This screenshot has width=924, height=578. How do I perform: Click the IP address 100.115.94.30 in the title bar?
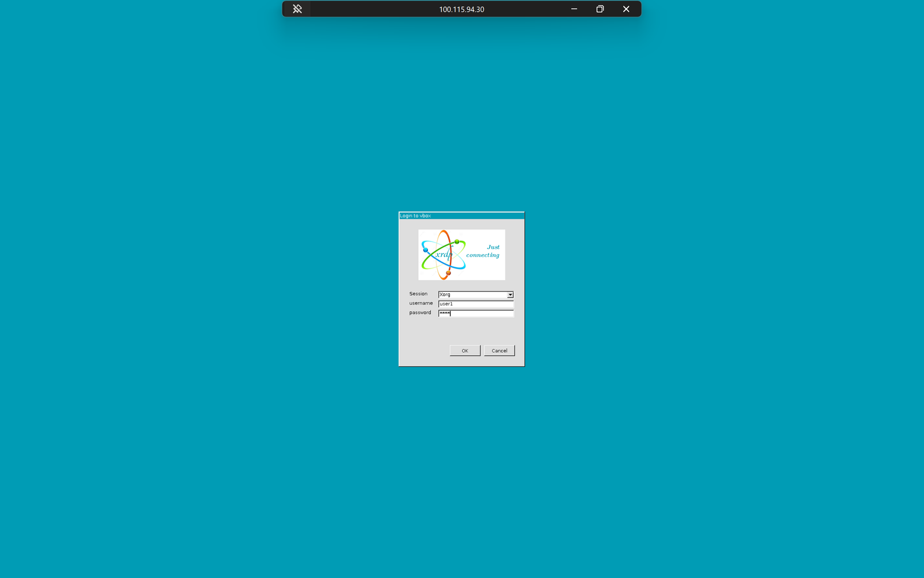pyautogui.click(x=461, y=9)
